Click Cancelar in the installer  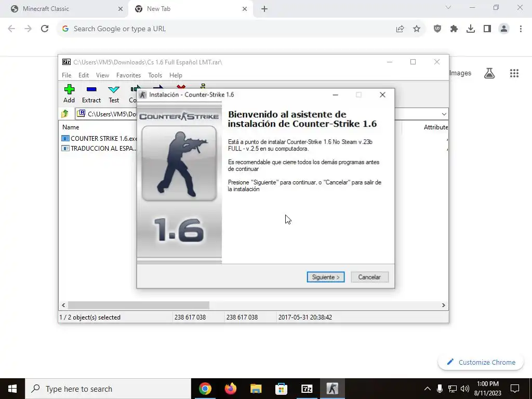[x=369, y=277]
